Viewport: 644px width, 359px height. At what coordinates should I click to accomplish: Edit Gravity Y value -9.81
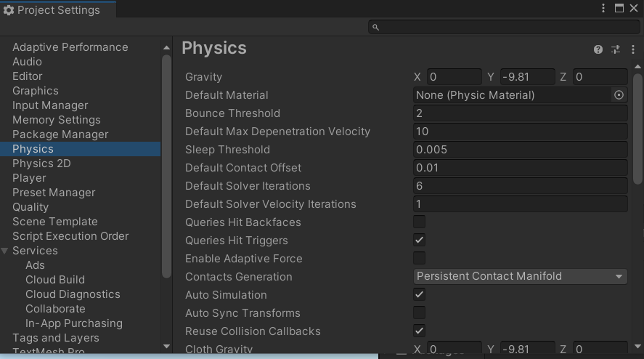coord(527,77)
